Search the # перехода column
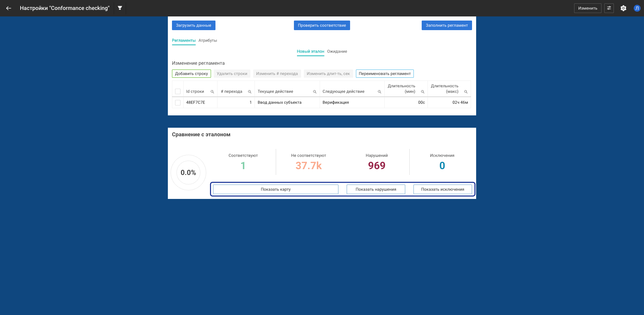Viewport: 644px width, 315px height. [250, 92]
